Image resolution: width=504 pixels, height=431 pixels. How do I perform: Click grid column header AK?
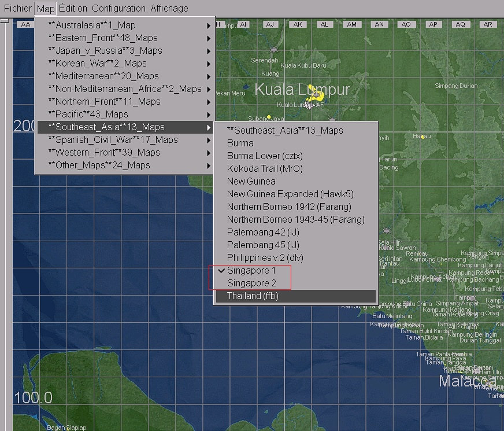(298, 24)
